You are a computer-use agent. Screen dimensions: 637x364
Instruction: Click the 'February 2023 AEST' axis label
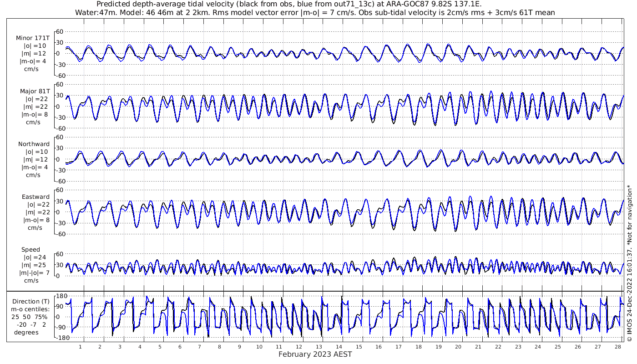(315, 354)
